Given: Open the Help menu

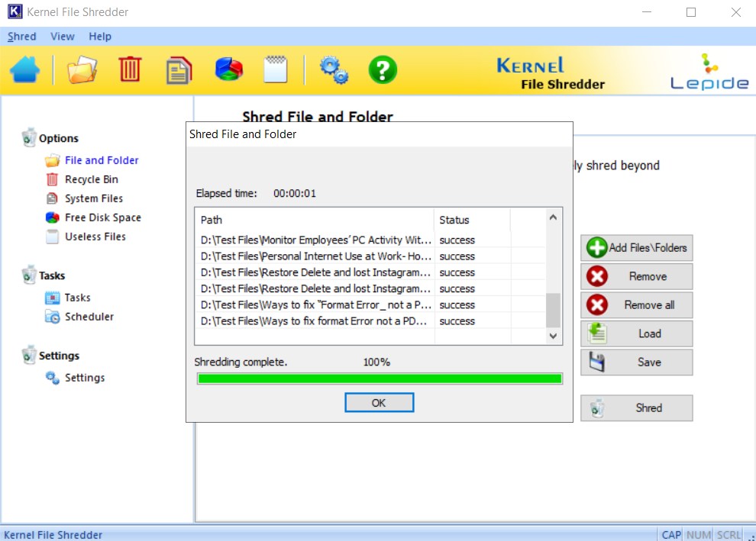Looking at the screenshot, I should [100, 37].
